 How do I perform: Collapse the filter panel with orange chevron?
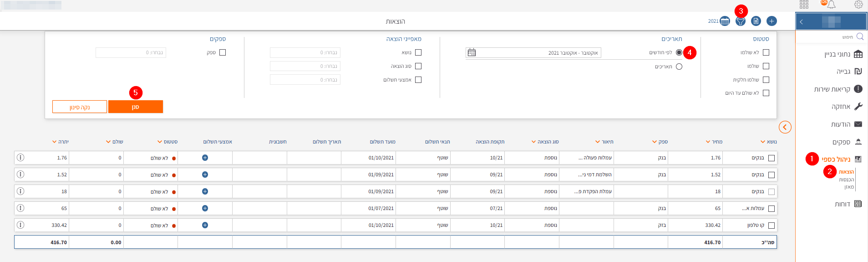[785, 127]
